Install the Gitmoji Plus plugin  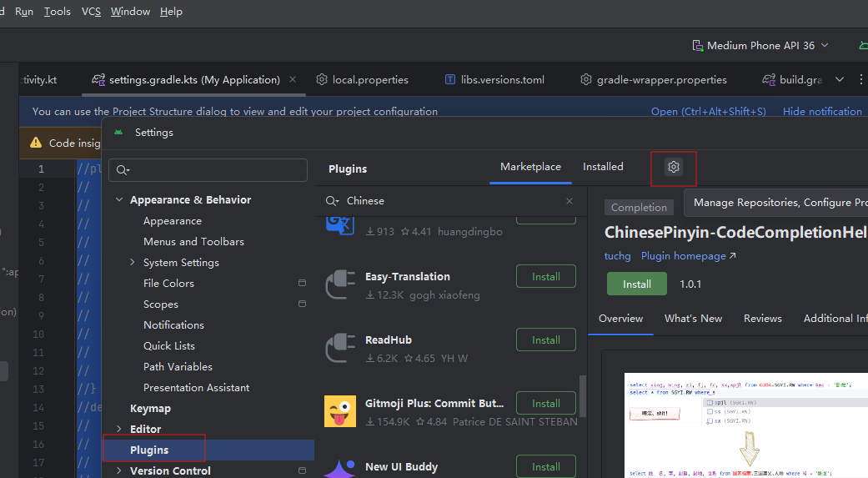[x=546, y=403]
